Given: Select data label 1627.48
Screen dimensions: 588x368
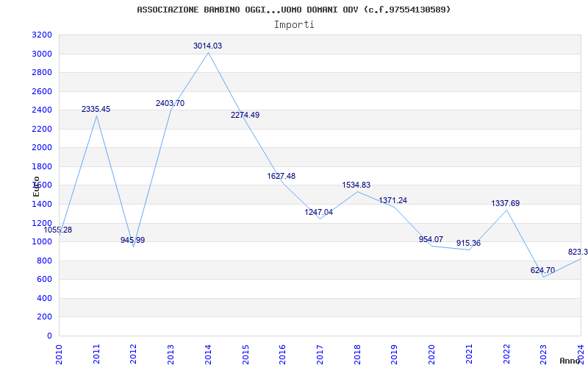Looking at the screenshot, I should pos(282,176).
